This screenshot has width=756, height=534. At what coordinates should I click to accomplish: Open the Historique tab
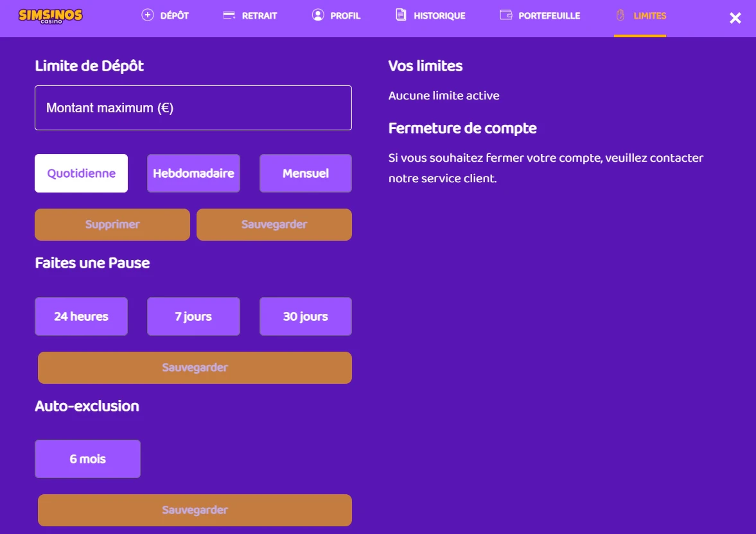coord(430,15)
